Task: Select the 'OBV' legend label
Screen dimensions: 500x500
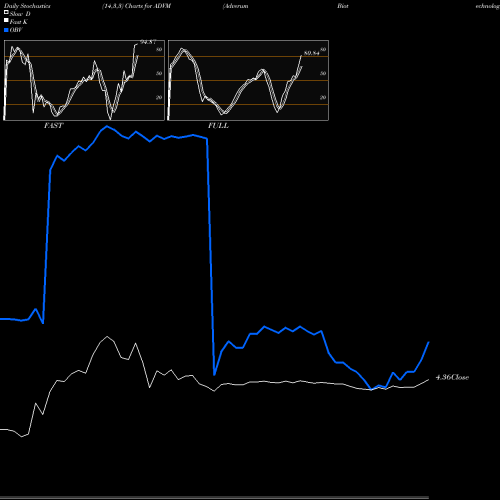Action: click(16, 30)
